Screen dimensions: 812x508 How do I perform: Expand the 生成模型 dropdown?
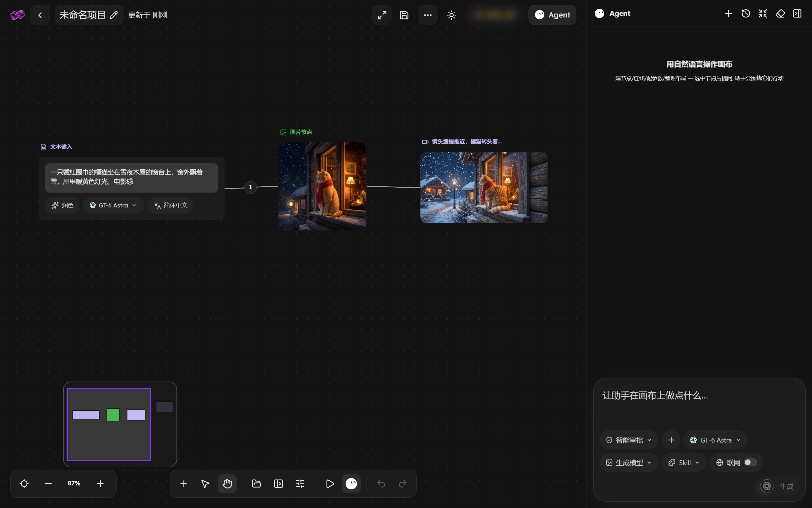[x=629, y=463]
